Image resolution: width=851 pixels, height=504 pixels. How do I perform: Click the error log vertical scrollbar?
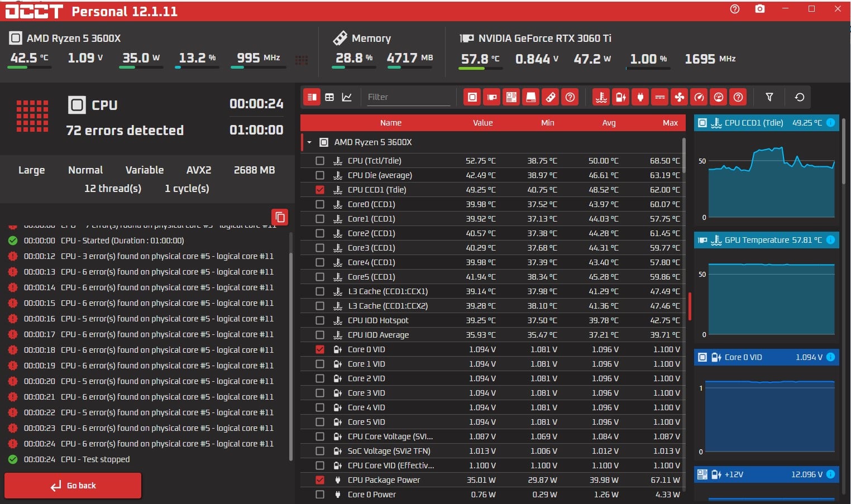coord(291,357)
